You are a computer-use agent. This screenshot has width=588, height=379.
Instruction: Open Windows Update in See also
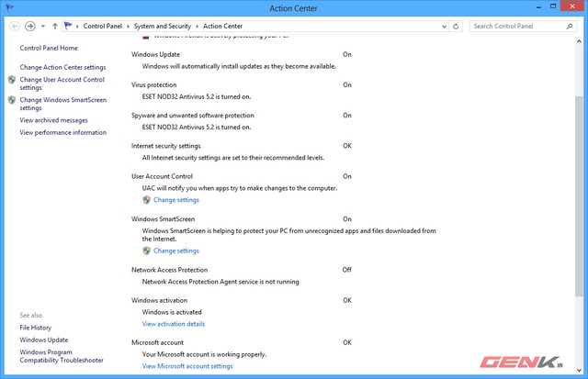pos(44,340)
